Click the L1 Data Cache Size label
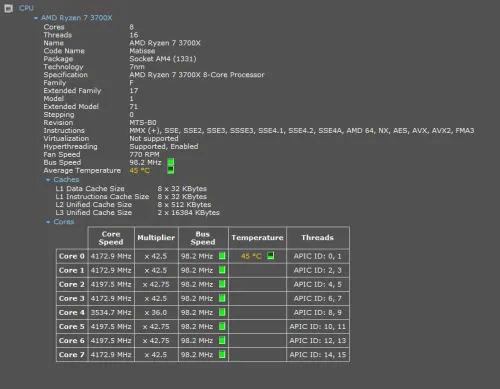The height and width of the screenshot is (389, 500). (90, 189)
